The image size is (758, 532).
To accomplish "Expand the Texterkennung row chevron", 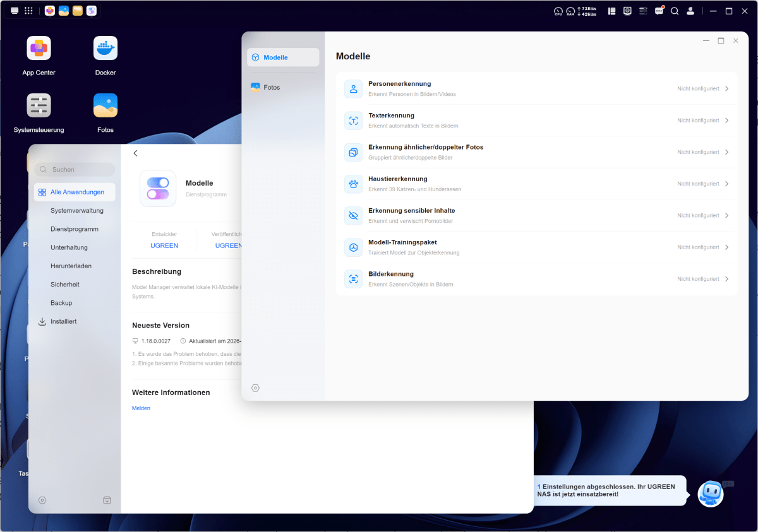I will (727, 121).
